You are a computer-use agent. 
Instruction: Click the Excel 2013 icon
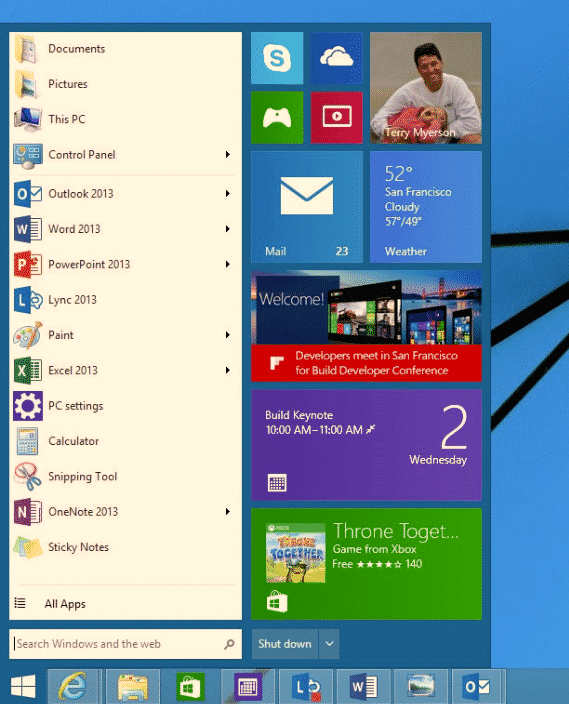coord(27,370)
